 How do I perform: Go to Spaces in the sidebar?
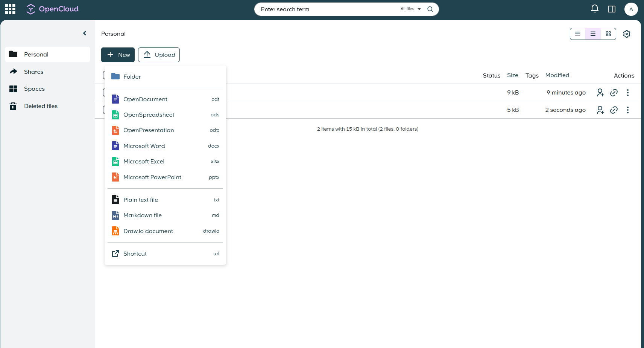click(47, 89)
